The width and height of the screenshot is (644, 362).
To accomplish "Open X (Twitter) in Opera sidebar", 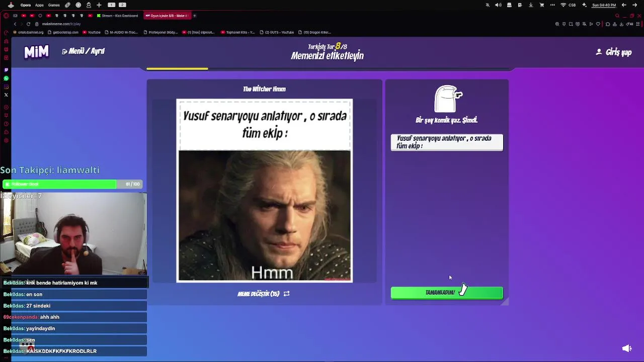I will click(x=6, y=95).
